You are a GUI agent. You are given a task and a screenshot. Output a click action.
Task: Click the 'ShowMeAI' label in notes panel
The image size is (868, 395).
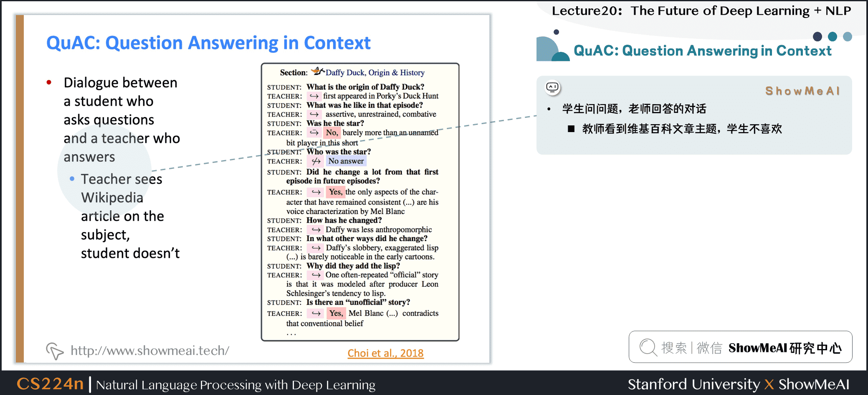(x=802, y=91)
